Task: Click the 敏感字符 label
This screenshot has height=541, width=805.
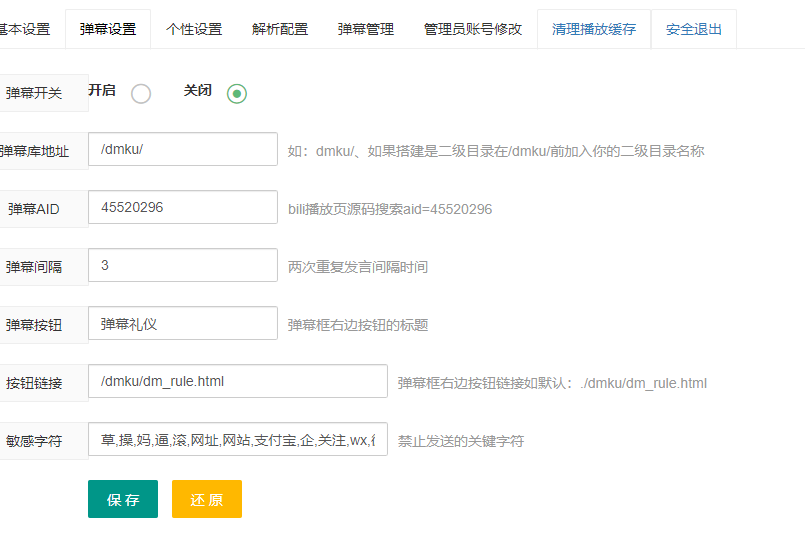Action: (35, 441)
